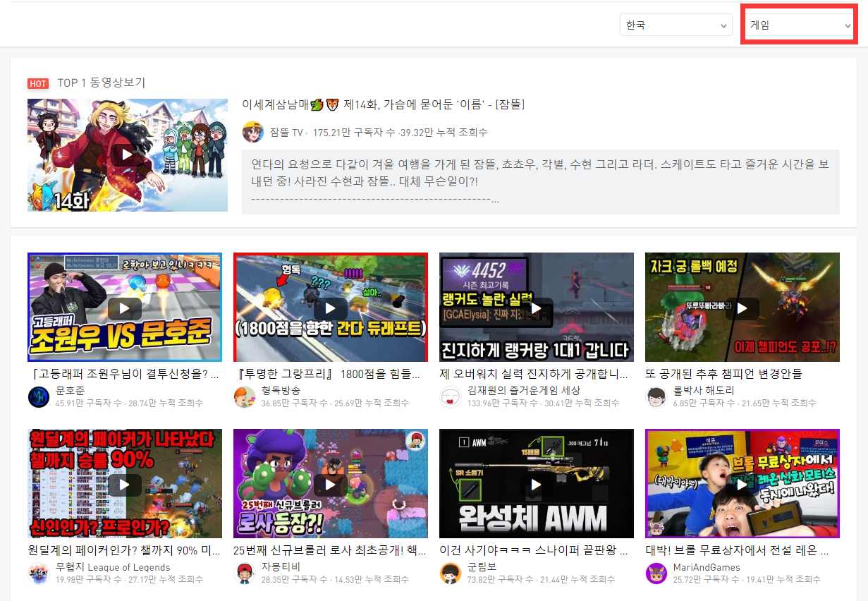868x601 pixels.
Task: Click 롤박사 해도리 channel avatar icon
Action: pyautogui.click(x=656, y=397)
